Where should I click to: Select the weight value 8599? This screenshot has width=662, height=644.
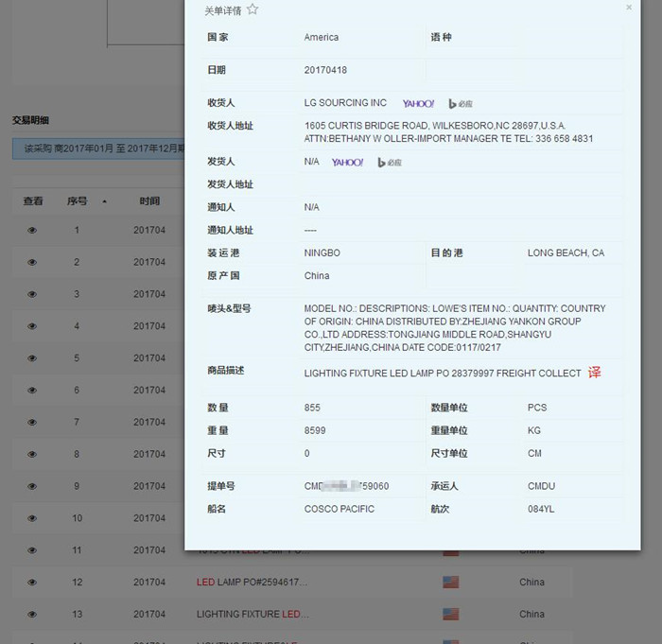pyautogui.click(x=315, y=430)
